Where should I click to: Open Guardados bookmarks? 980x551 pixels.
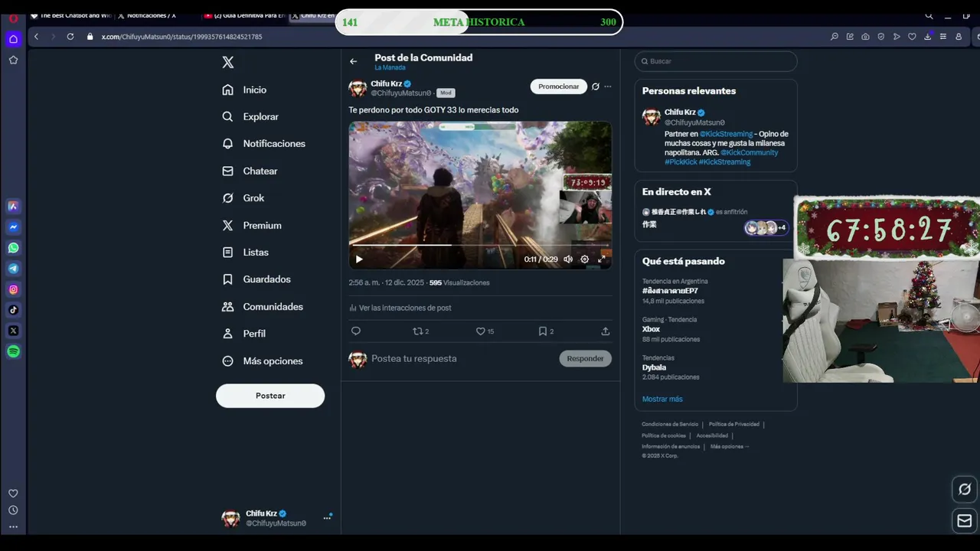(256, 279)
